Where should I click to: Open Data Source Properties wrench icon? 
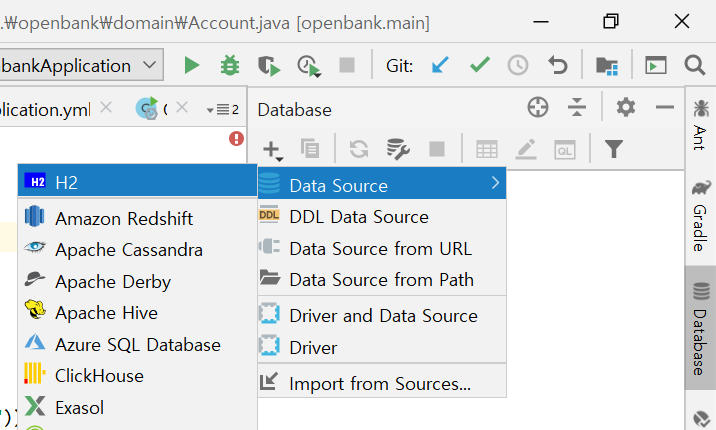[x=398, y=149]
